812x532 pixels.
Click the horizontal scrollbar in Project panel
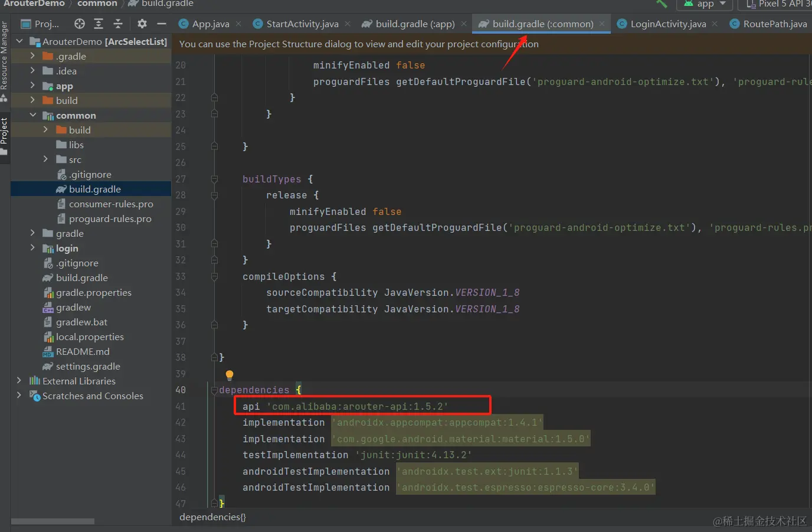pos(53,521)
